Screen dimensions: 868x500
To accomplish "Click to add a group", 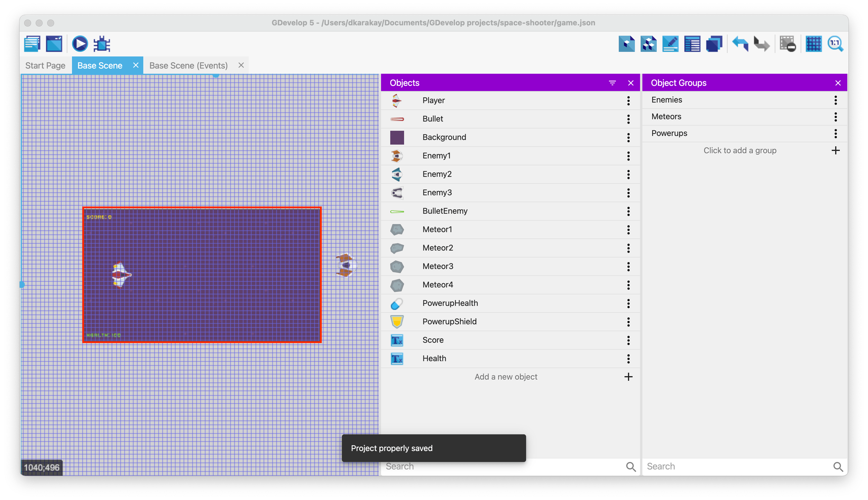I will tap(740, 150).
